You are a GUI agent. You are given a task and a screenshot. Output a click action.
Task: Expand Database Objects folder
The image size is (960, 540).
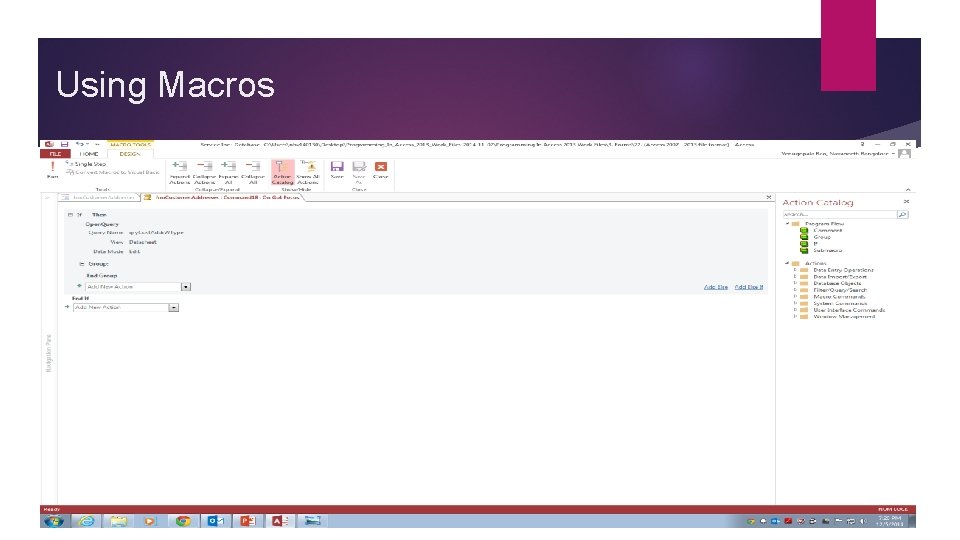(795, 283)
